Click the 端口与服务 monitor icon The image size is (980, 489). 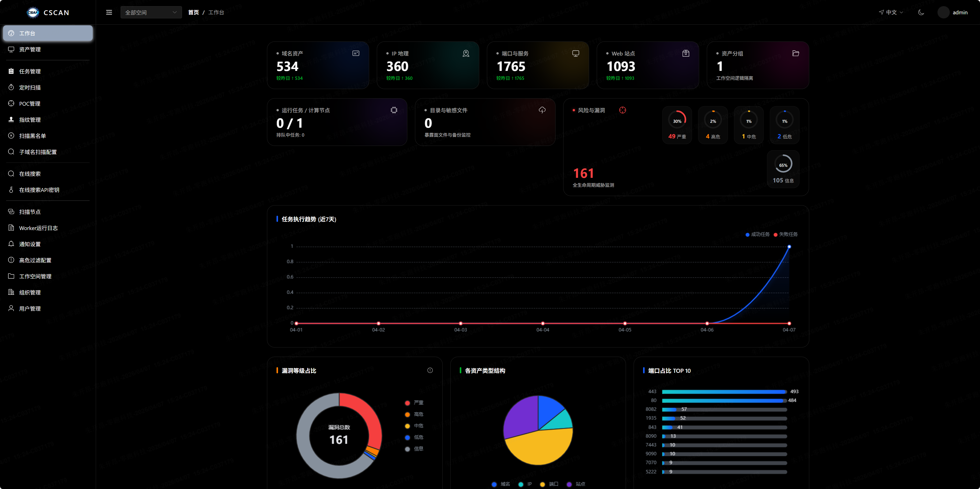(x=576, y=54)
